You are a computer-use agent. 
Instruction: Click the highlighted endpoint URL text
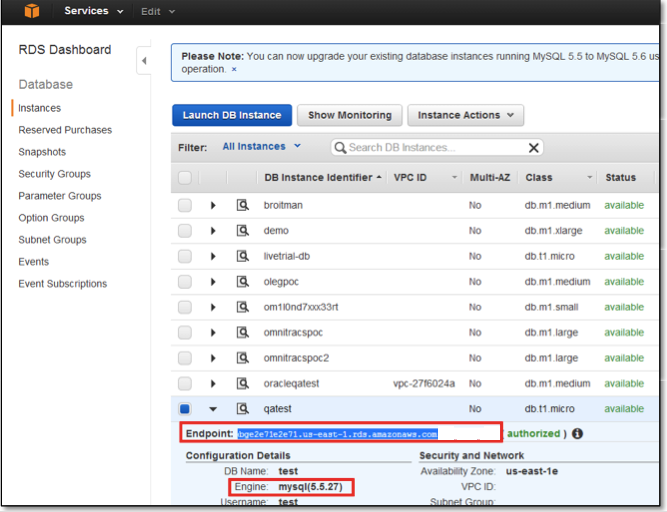(x=337, y=434)
